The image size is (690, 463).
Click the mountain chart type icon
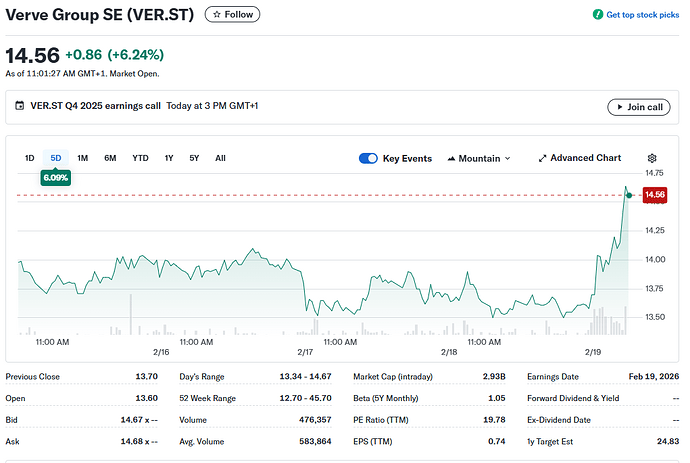click(x=451, y=158)
